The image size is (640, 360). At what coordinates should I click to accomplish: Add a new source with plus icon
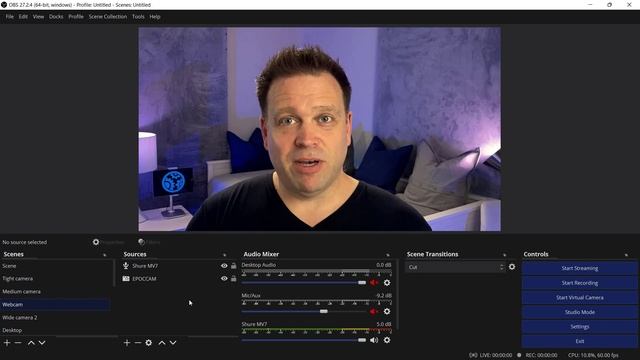[x=127, y=343]
